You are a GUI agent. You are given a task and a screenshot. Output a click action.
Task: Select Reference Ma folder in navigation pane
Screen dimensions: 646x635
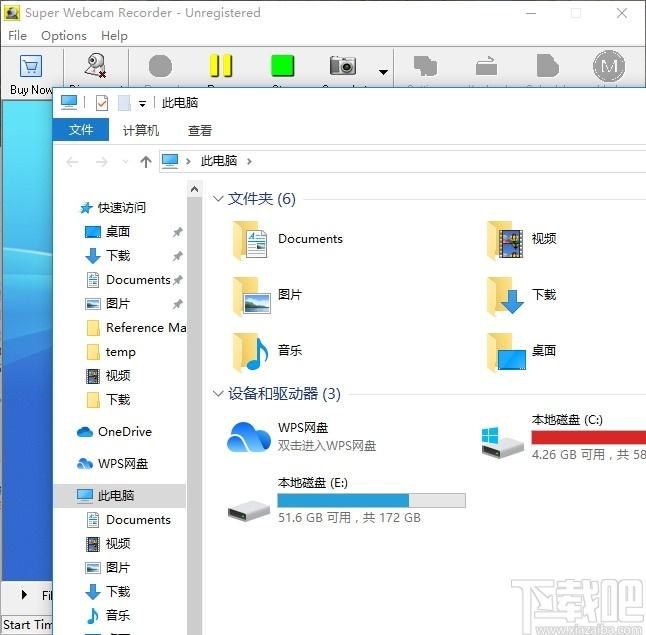coord(146,328)
